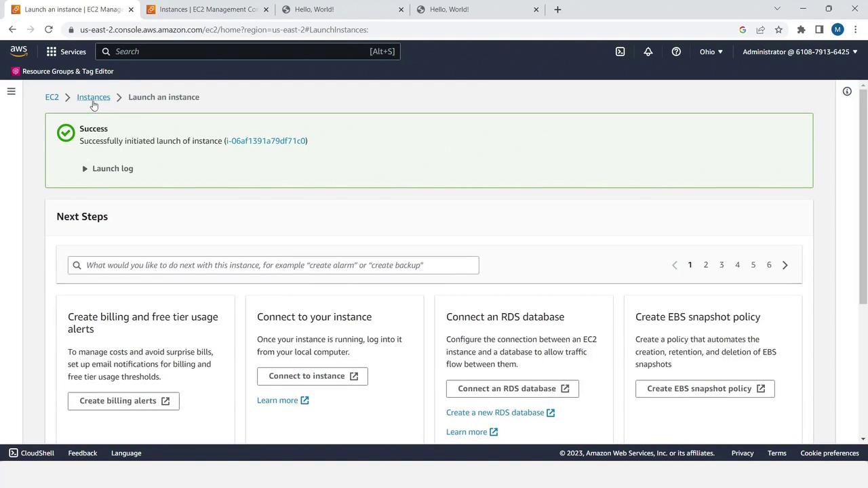Open Feedback in the footer
This screenshot has height=488, width=868.
point(83,453)
